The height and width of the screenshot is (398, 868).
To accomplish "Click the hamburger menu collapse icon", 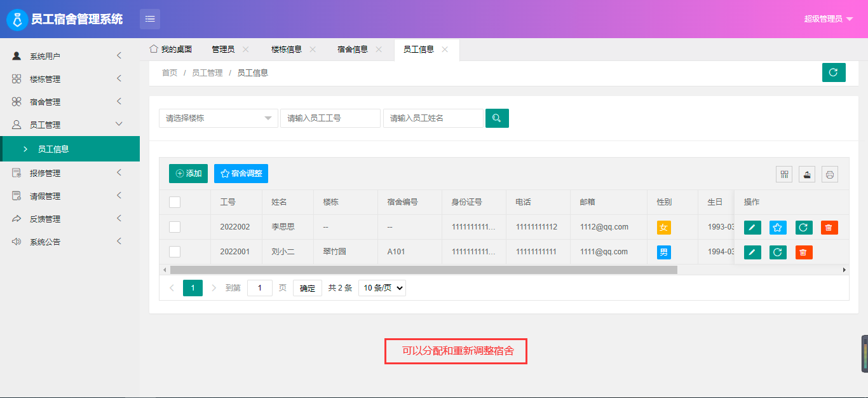I will tap(150, 19).
